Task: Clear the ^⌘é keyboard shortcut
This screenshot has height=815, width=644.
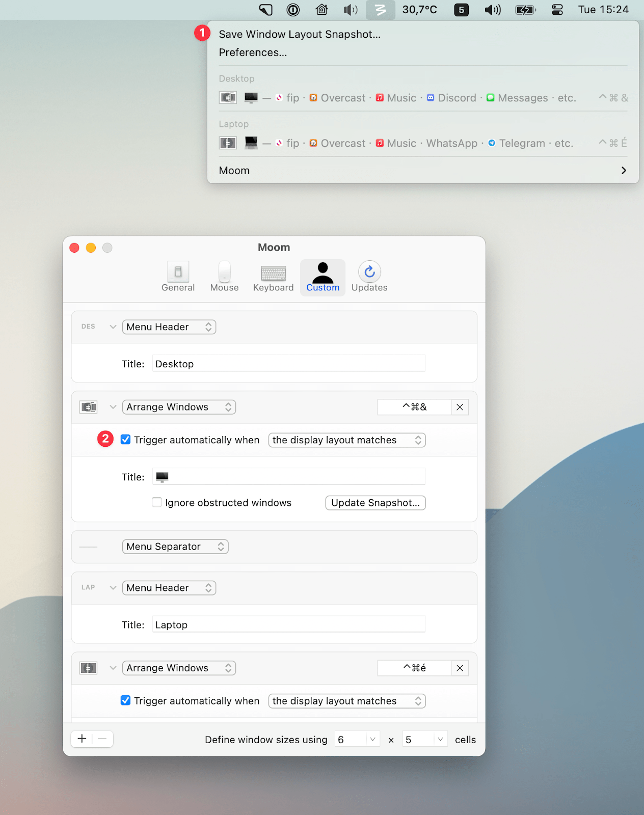Action: [460, 668]
